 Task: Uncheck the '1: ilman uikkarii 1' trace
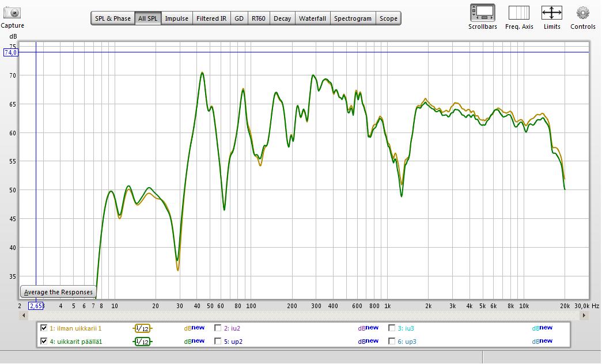[x=44, y=328]
